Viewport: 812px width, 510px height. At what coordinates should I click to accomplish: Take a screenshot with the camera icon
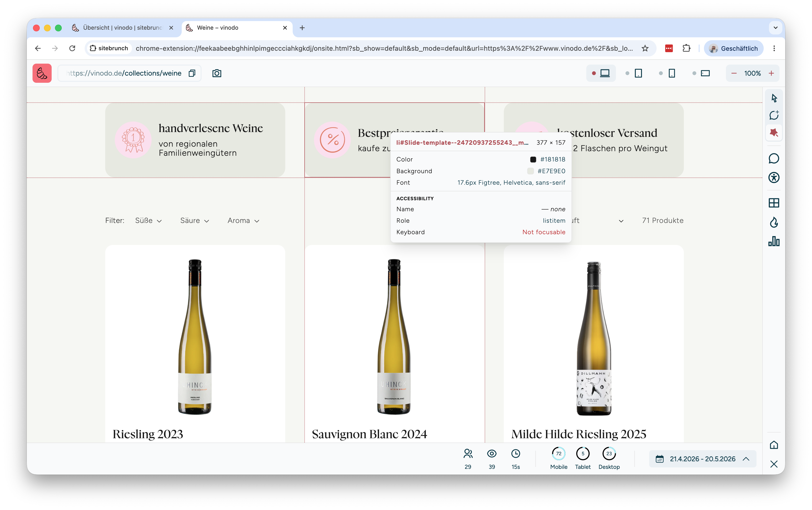(x=217, y=73)
